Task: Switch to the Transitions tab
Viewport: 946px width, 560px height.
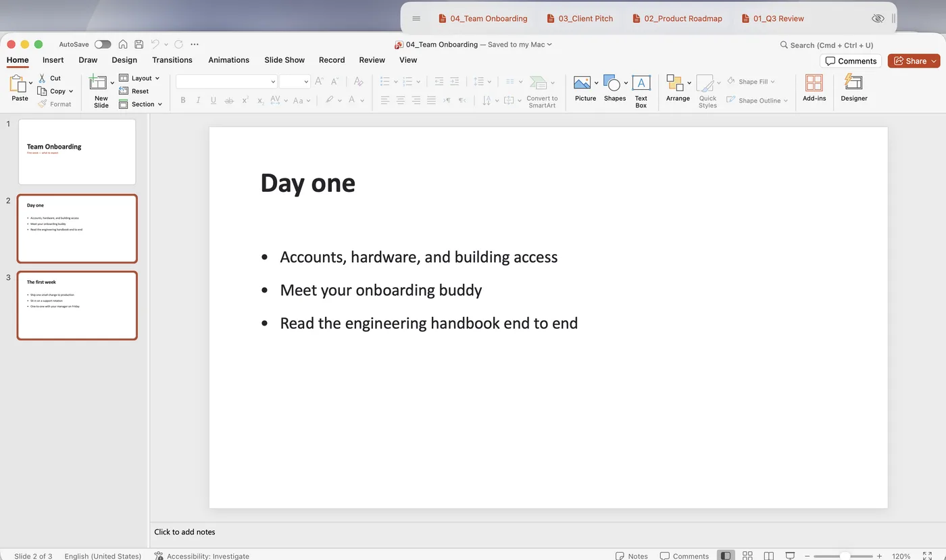Action: point(172,60)
